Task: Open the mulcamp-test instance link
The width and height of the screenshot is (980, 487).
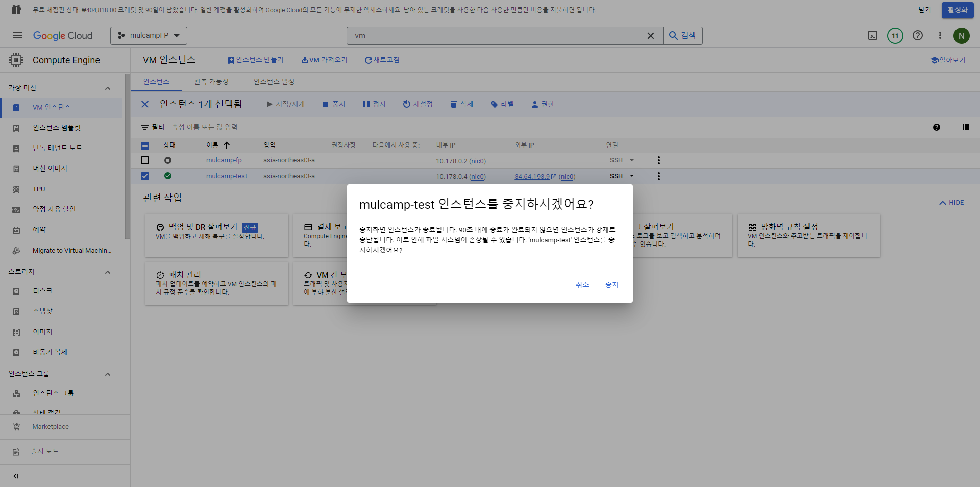Action: point(227,176)
